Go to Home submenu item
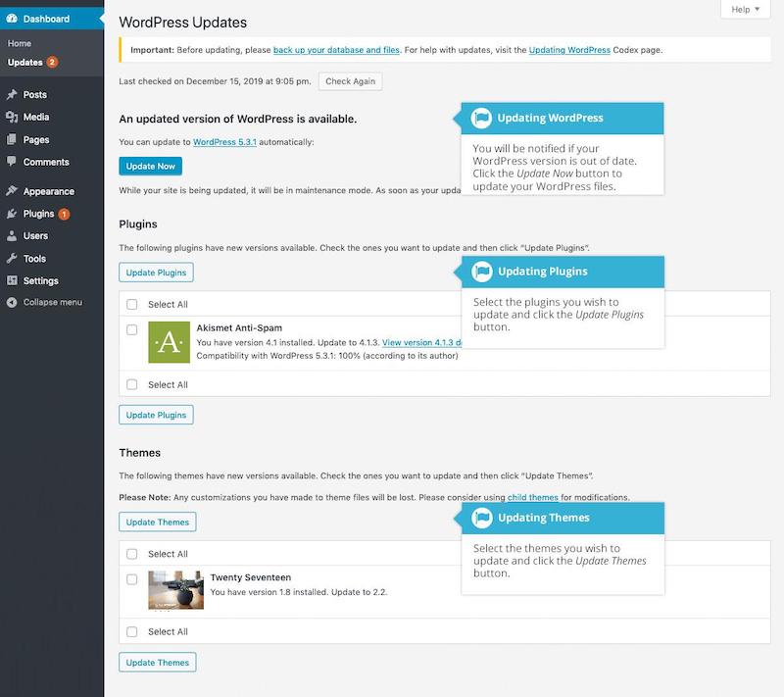 pos(20,43)
